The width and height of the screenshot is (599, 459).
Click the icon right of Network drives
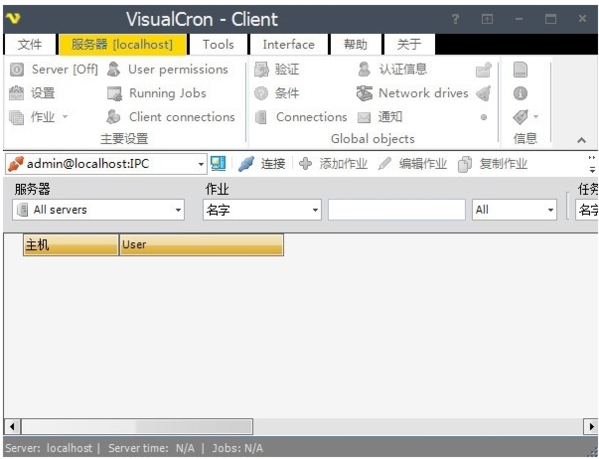(484, 93)
